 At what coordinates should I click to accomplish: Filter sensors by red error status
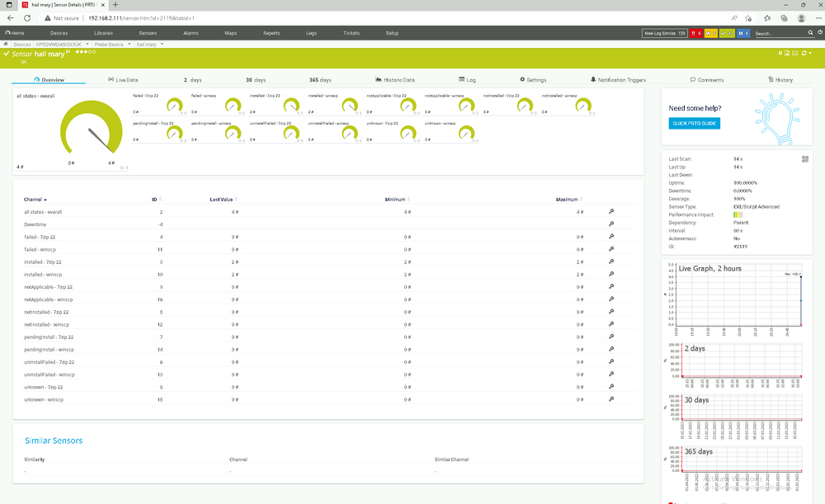pyautogui.click(x=695, y=34)
